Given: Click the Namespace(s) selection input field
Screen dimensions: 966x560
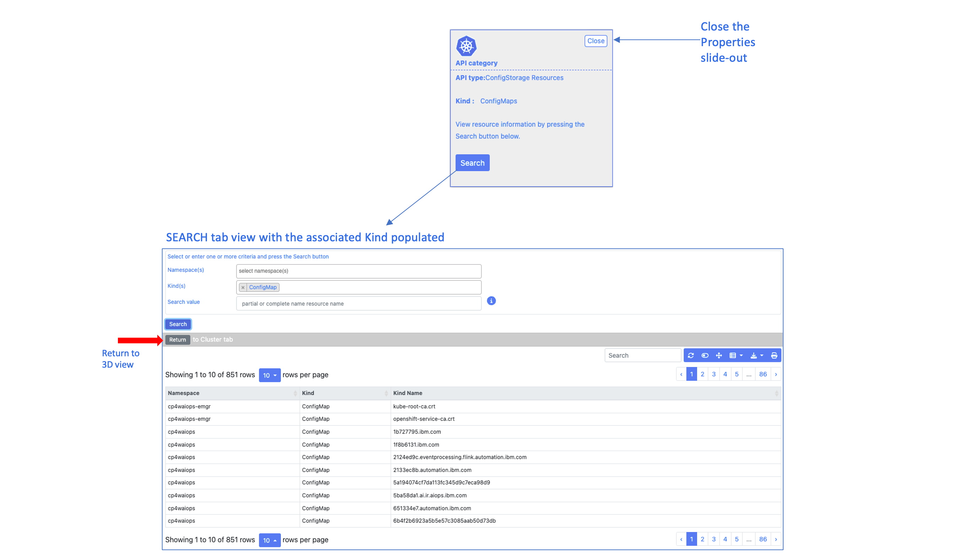Looking at the screenshot, I should [x=358, y=271].
